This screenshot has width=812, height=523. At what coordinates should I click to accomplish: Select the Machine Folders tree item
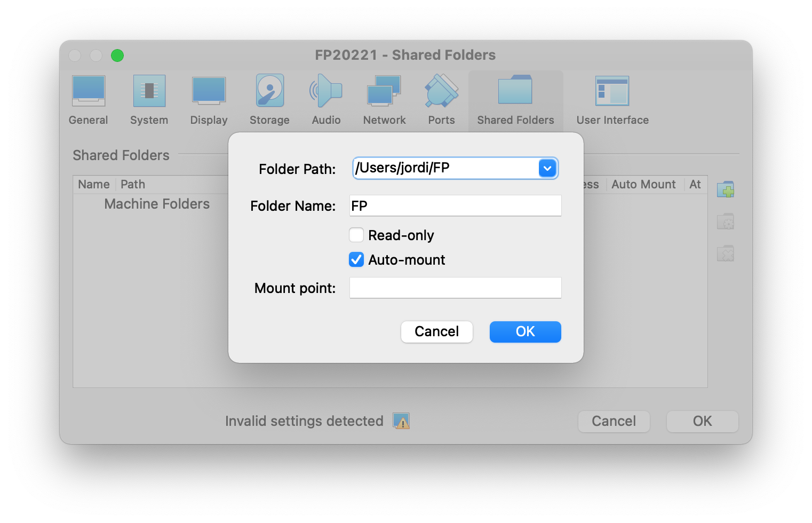coord(157,204)
